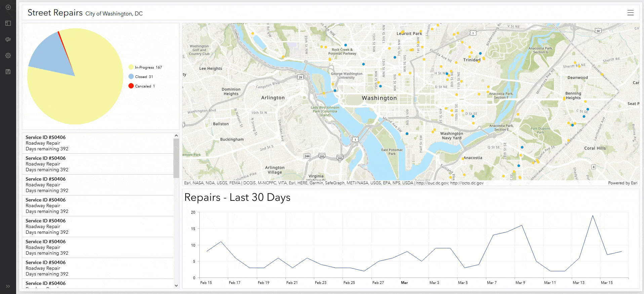Open the hamburger menu in header
644x294 pixels.
tap(630, 13)
